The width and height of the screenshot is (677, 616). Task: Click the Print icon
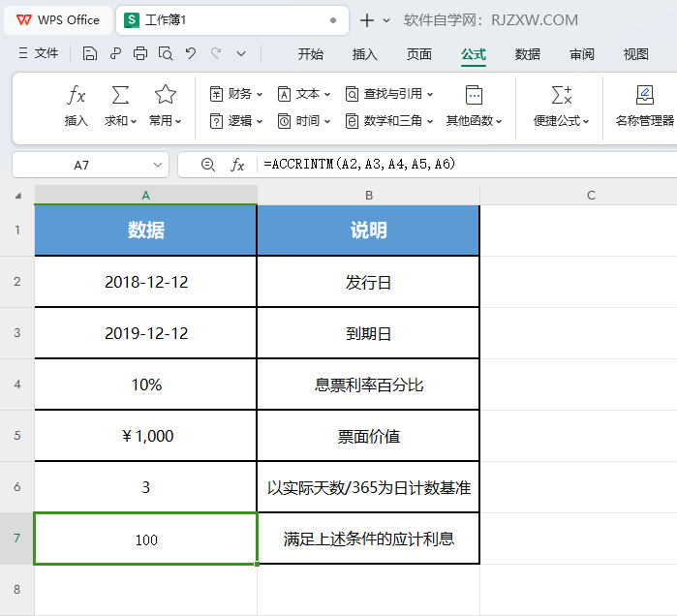(140, 53)
